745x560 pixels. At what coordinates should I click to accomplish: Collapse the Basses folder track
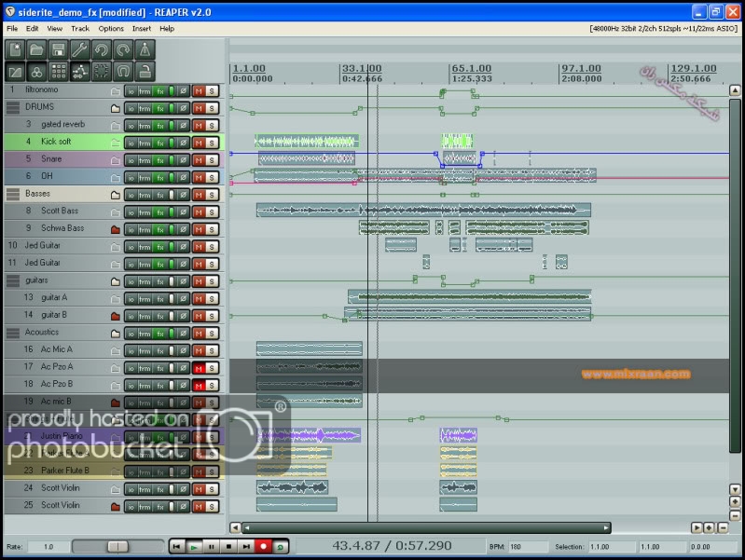tap(13, 194)
